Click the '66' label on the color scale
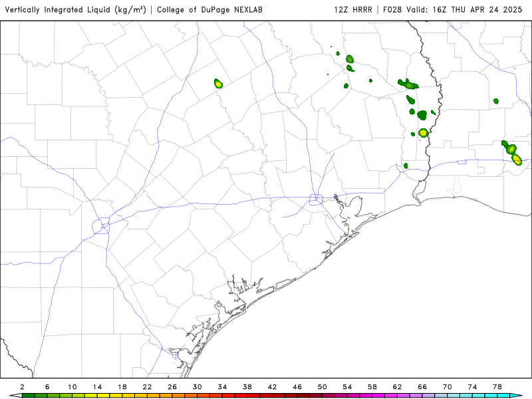 click(422, 387)
